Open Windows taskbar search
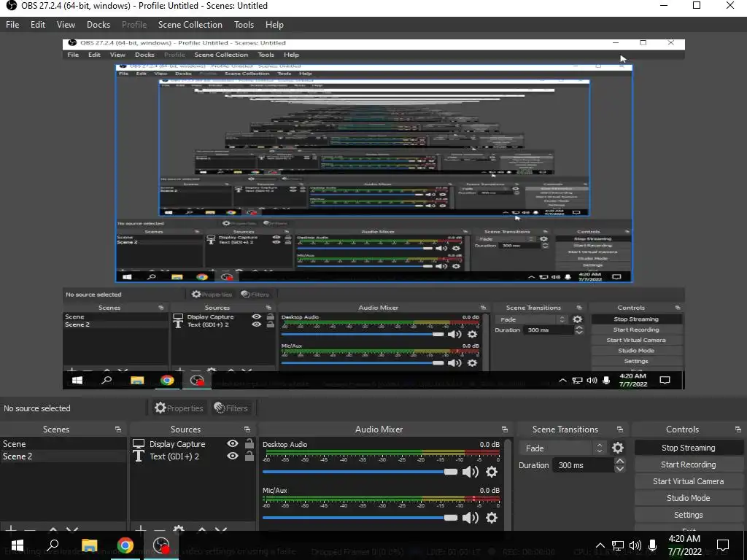The width and height of the screenshot is (747, 560). (x=53, y=545)
